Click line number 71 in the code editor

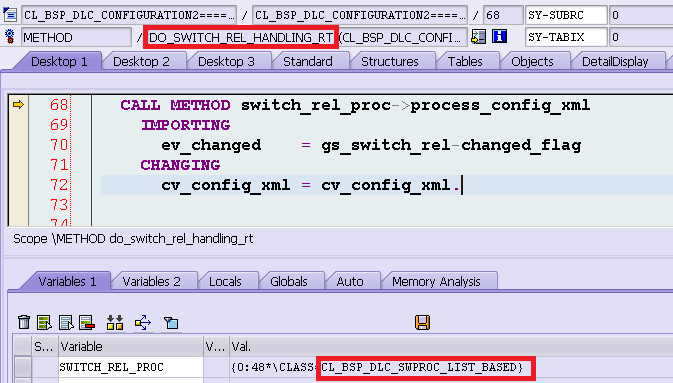pyautogui.click(x=59, y=164)
